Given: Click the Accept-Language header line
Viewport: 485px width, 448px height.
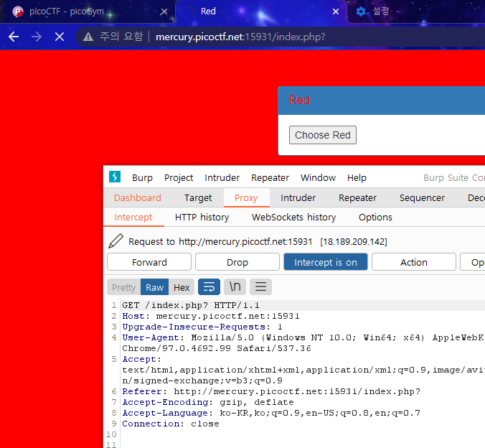Looking at the screenshot, I should tap(271, 413).
